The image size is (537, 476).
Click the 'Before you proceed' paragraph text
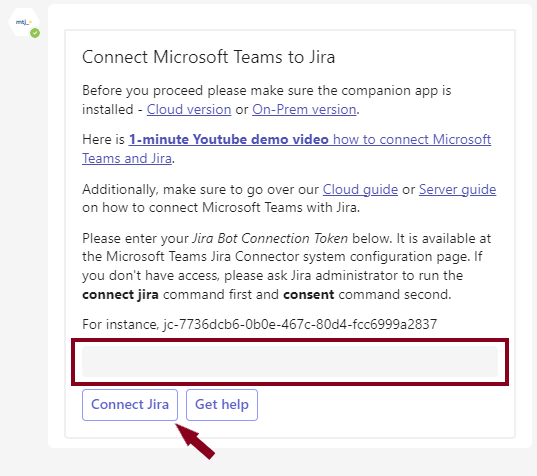(x=266, y=100)
